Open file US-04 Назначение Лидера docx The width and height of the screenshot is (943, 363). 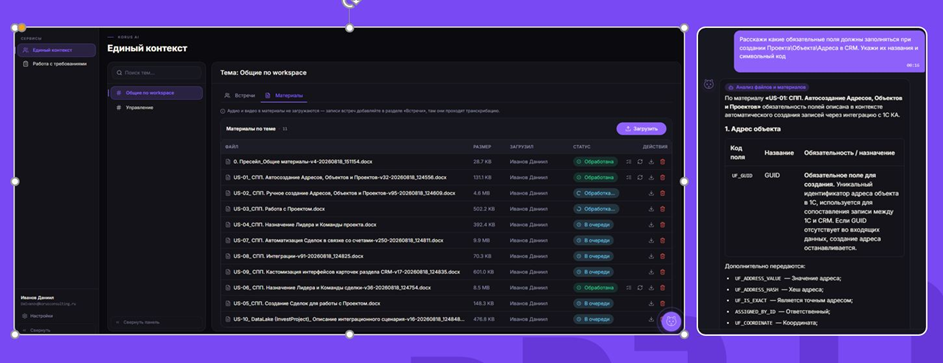click(x=304, y=225)
